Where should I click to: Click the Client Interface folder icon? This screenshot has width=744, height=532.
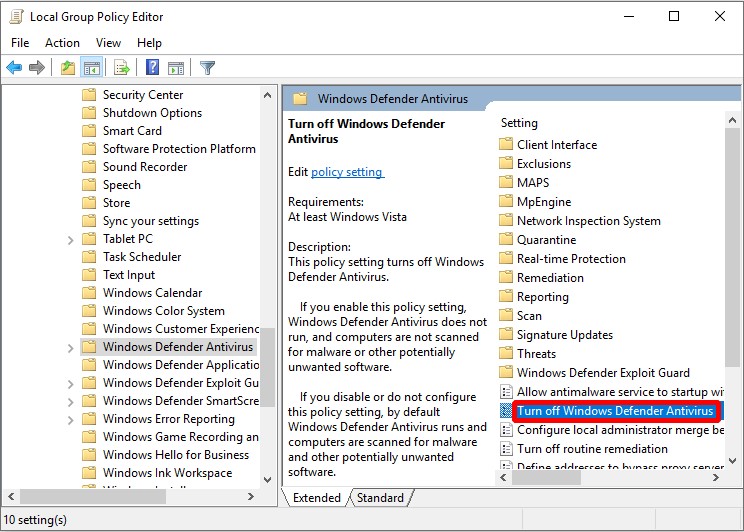coord(506,144)
